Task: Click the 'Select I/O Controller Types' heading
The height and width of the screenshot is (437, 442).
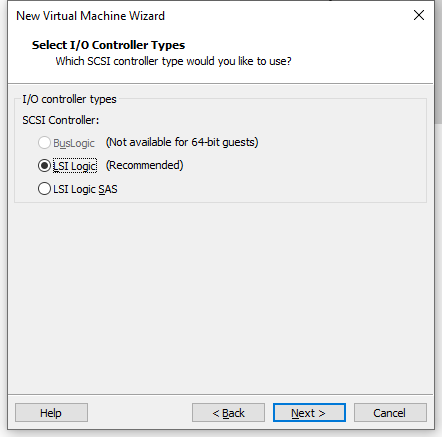Action: point(108,45)
